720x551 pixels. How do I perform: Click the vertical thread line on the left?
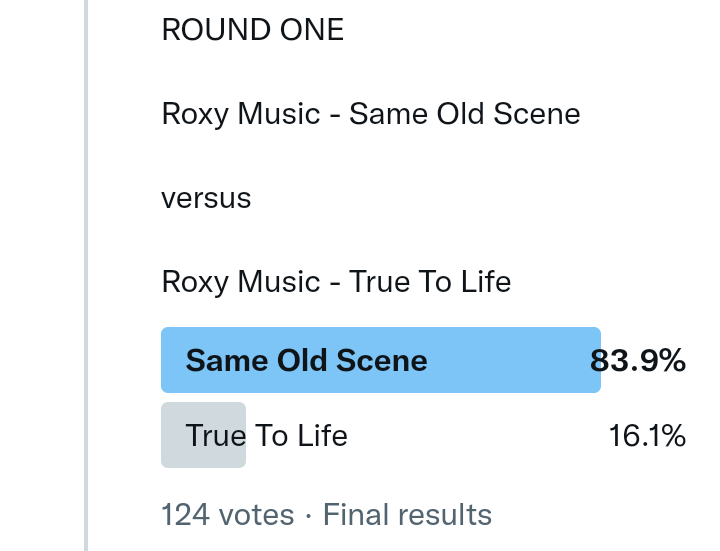[86, 275]
